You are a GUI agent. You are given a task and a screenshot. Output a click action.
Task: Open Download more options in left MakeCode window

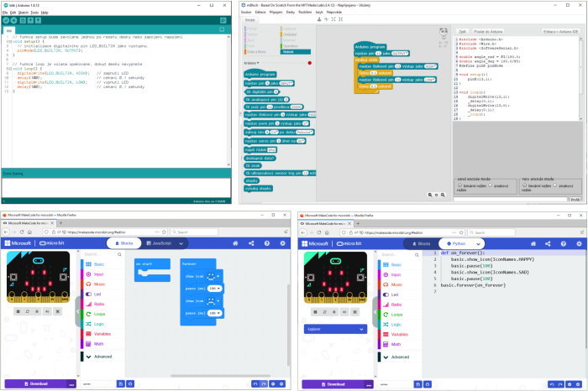71,384
